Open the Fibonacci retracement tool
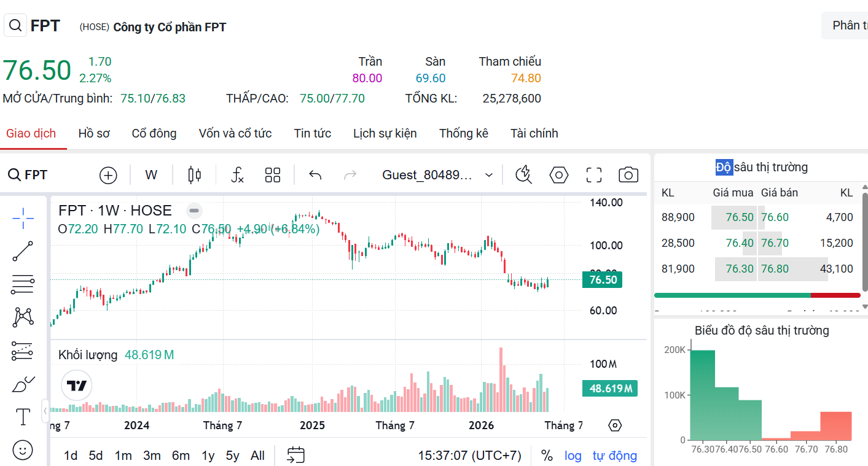 pyautogui.click(x=23, y=284)
